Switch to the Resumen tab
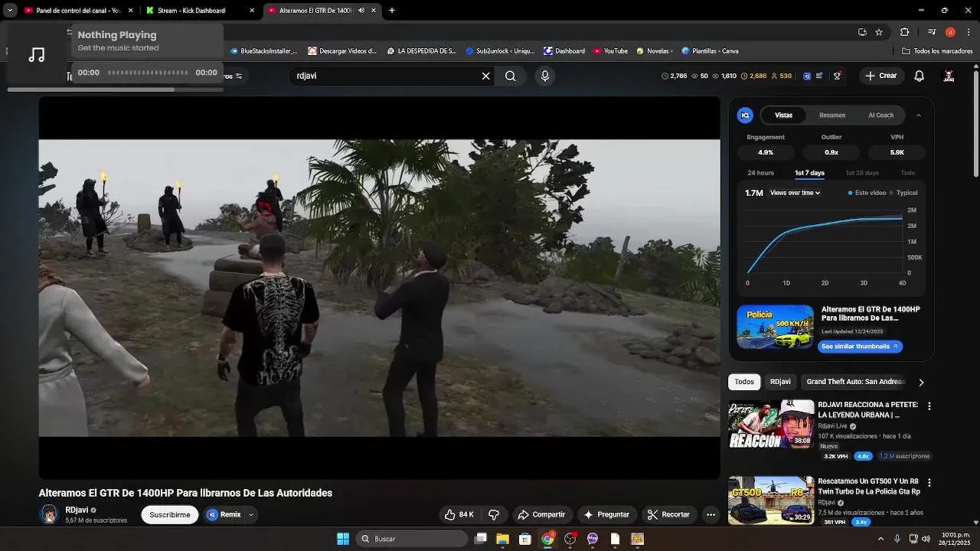Image resolution: width=980 pixels, height=551 pixels. 832,115
